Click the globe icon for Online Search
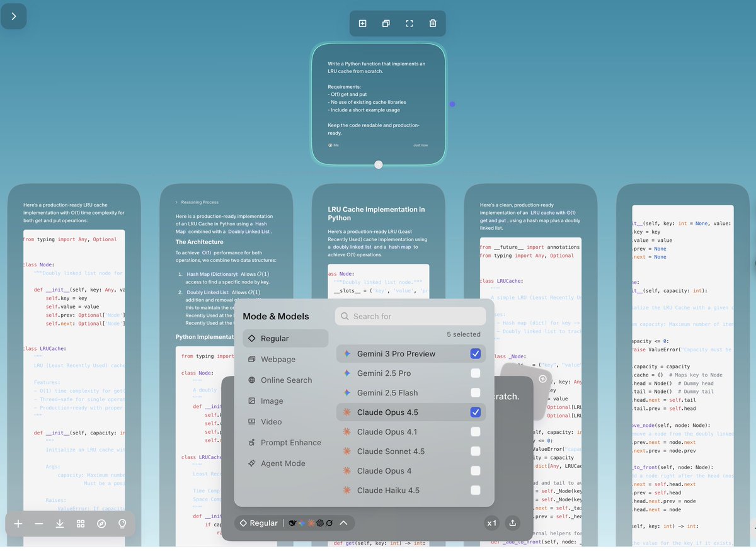The image size is (756, 551). pyautogui.click(x=252, y=380)
